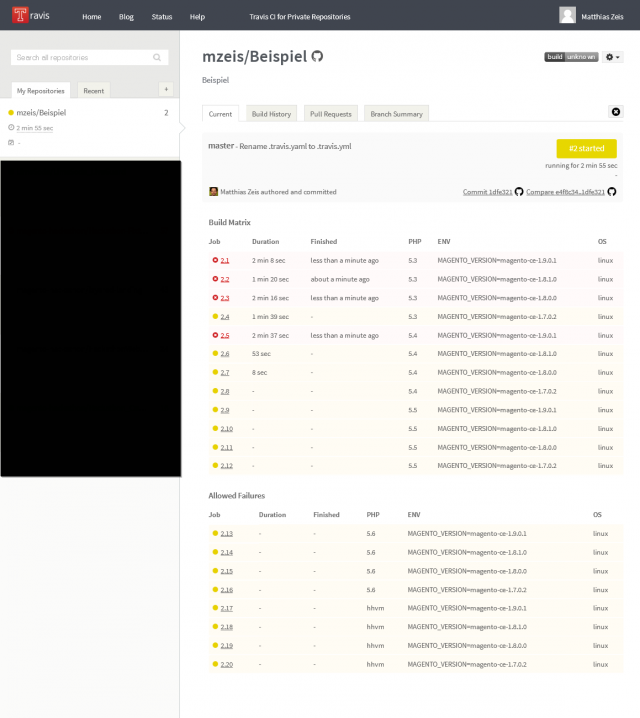Open job 2.11 link
This screenshot has width=640, height=718.
coord(227,447)
